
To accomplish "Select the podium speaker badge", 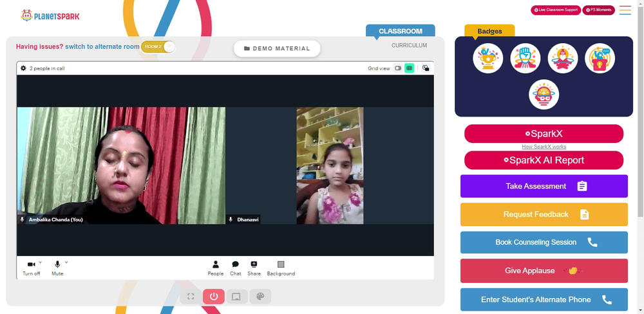I will pyautogui.click(x=600, y=59).
